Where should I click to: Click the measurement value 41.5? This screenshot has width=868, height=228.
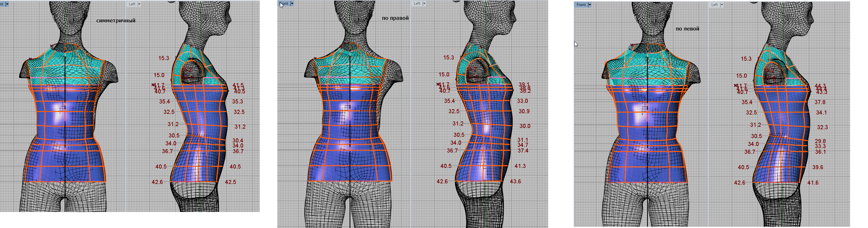(x=238, y=86)
